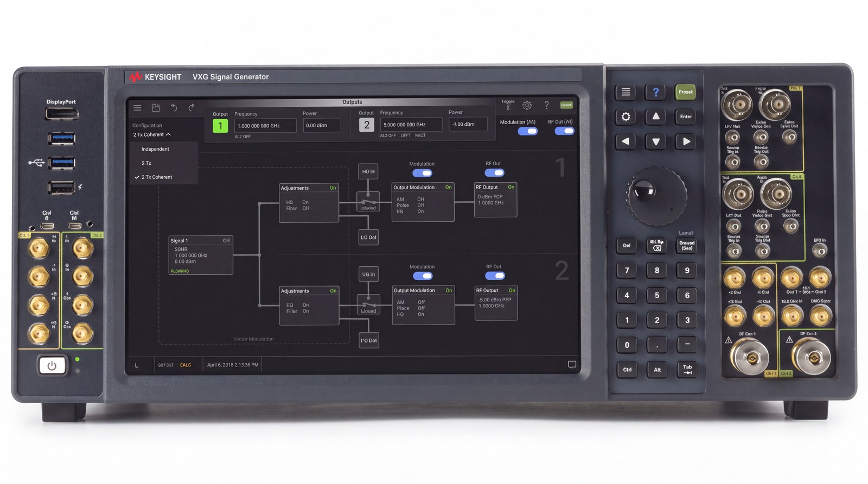Tap the on-screen redo arrow
This screenshot has width=868, height=484.
point(192,108)
